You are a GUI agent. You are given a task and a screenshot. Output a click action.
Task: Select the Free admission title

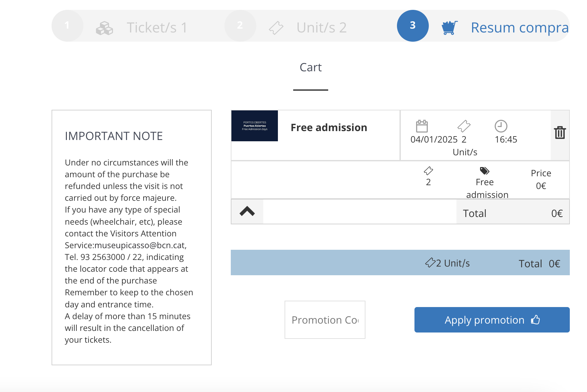[329, 128]
